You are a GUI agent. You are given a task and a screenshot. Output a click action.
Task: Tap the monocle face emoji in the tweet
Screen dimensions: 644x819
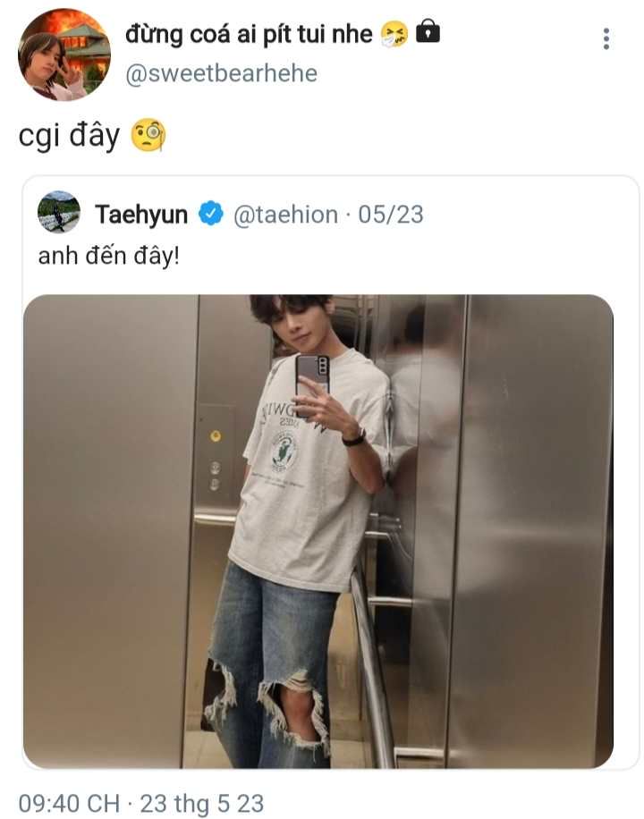[x=148, y=135]
